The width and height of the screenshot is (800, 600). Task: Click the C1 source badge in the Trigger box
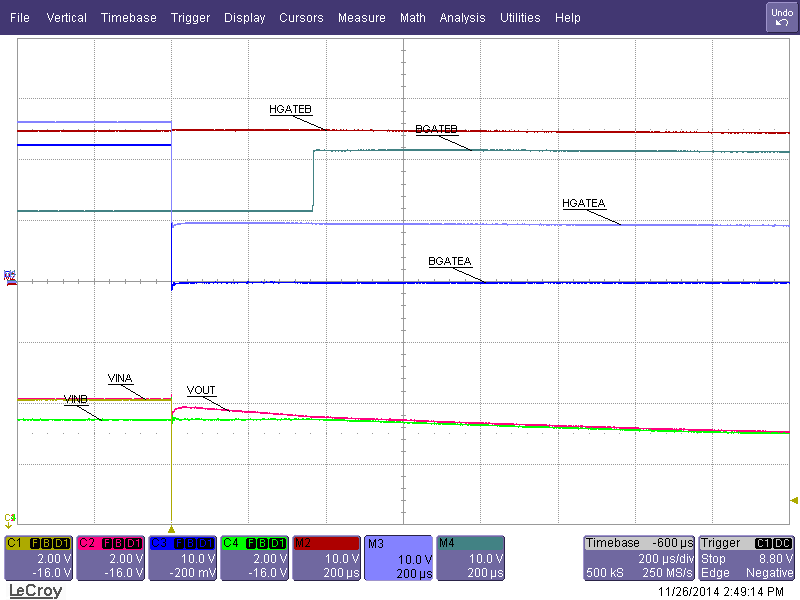(762, 543)
